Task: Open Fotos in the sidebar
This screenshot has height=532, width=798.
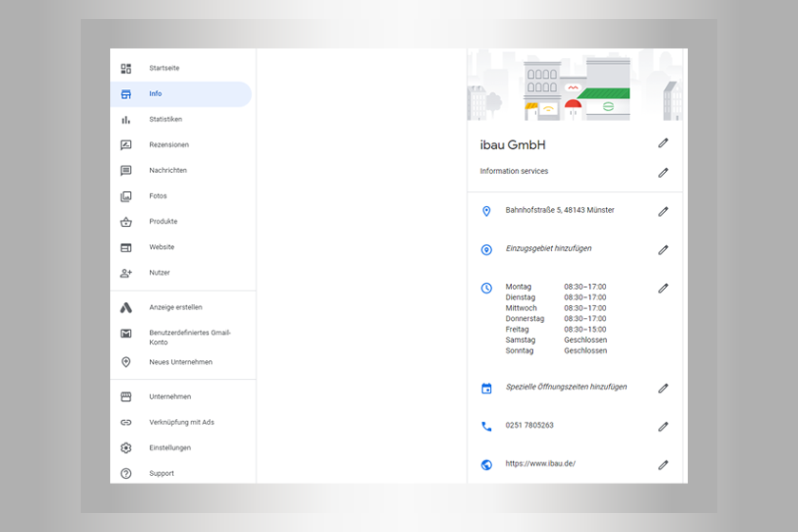Action: 182,196
